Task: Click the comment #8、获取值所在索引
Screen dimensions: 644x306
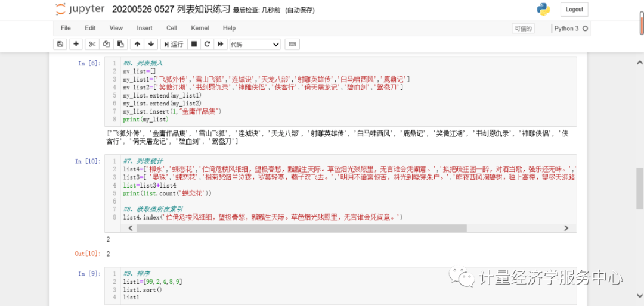Action: click(x=153, y=209)
